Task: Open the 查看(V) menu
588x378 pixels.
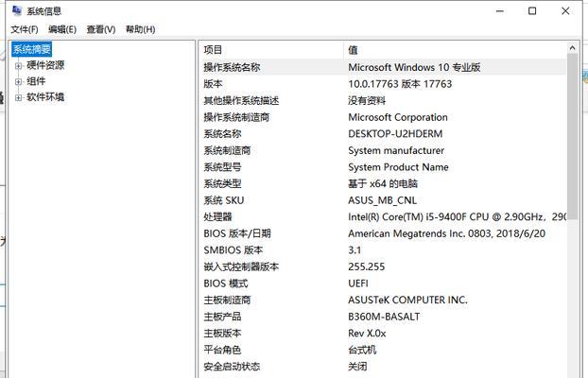Action: tap(101, 29)
